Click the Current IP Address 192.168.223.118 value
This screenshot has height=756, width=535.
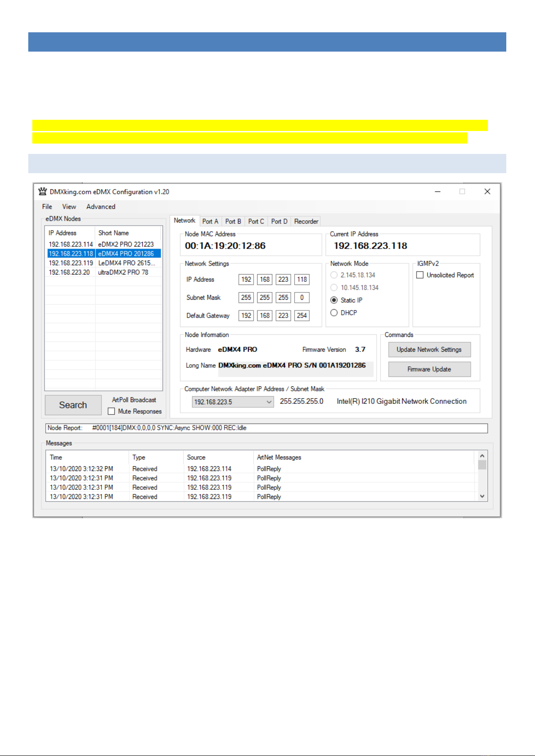[x=371, y=246]
